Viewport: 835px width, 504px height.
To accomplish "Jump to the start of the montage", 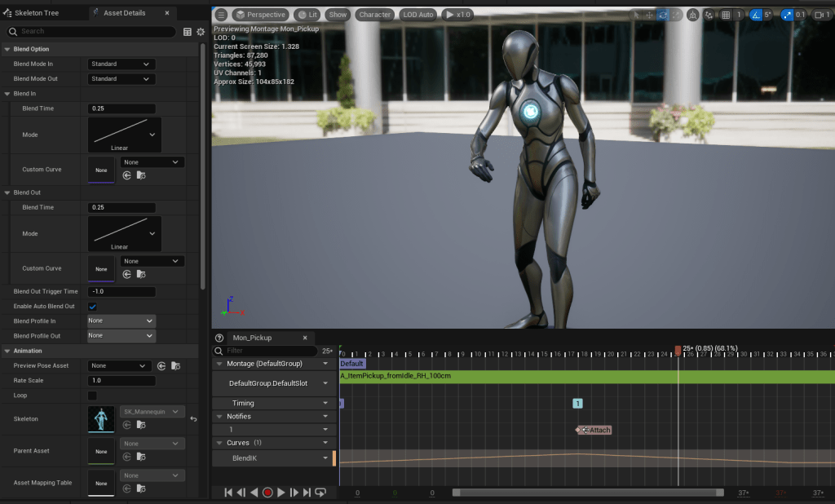I will [x=228, y=493].
